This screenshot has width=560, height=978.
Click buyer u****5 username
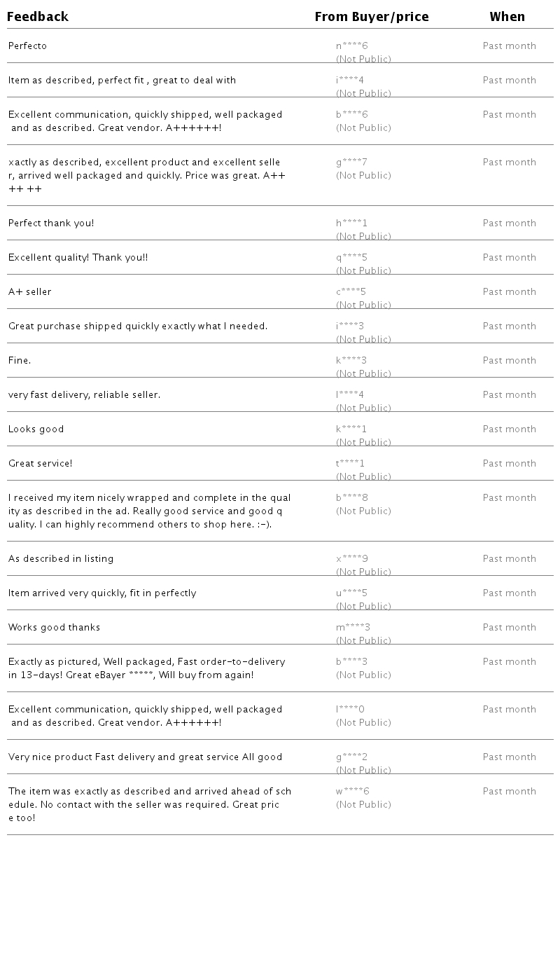click(351, 593)
